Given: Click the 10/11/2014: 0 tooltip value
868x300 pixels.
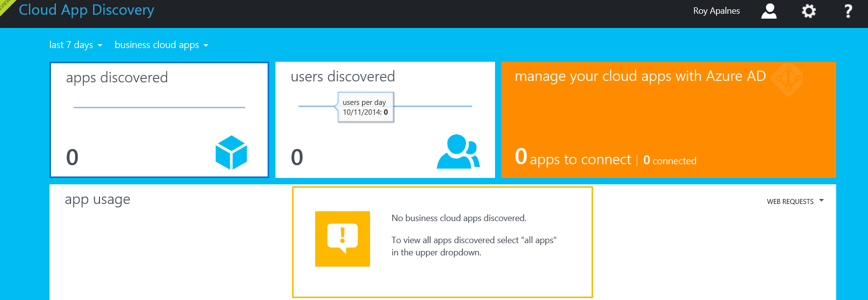Looking at the screenshot, I should 365,112.
